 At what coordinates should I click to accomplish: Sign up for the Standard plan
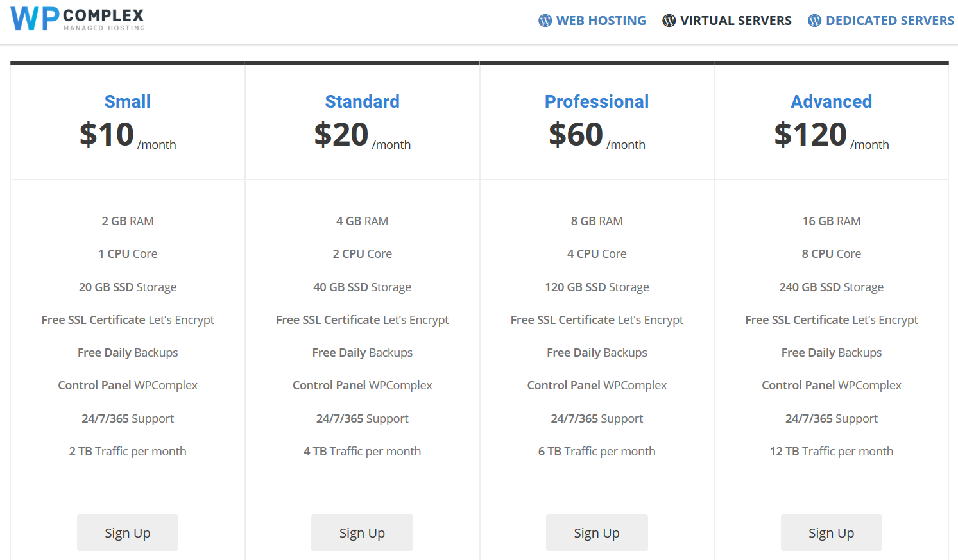coord(362,532)
